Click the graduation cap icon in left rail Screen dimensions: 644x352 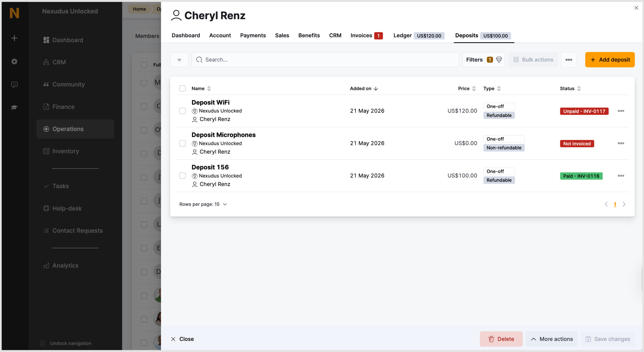click(14, 107)
